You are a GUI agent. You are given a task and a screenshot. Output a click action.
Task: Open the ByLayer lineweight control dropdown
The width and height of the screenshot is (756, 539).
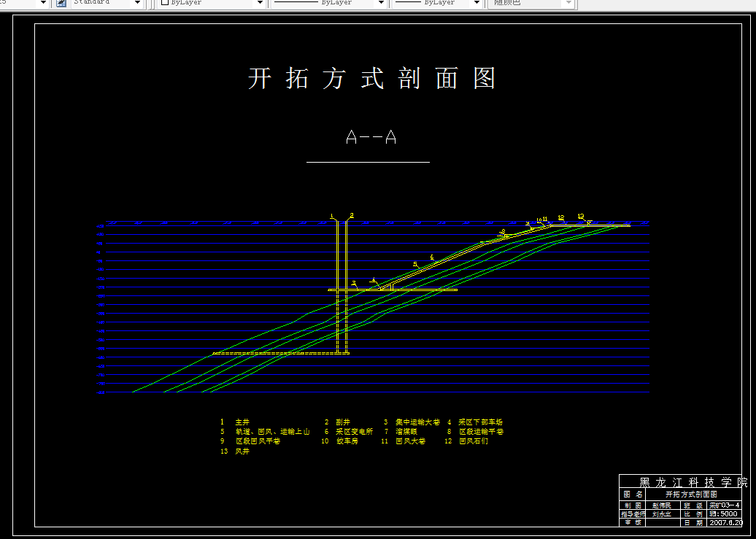tap(477, 3)
